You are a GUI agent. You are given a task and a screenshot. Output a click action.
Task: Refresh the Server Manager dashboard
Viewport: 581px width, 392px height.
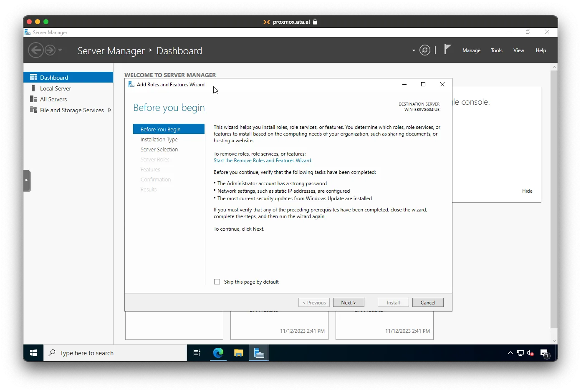[425, 50]
